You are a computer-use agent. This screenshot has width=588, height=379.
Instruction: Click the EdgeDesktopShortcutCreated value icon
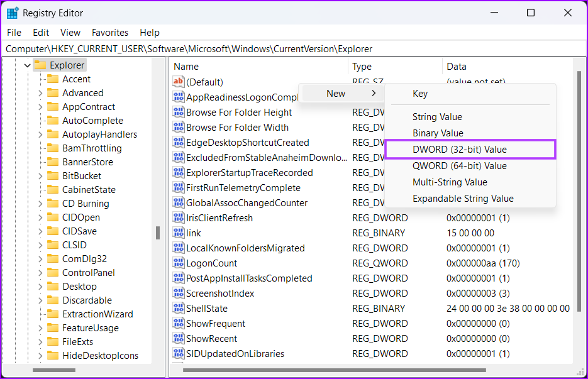[x=178, y=143]
